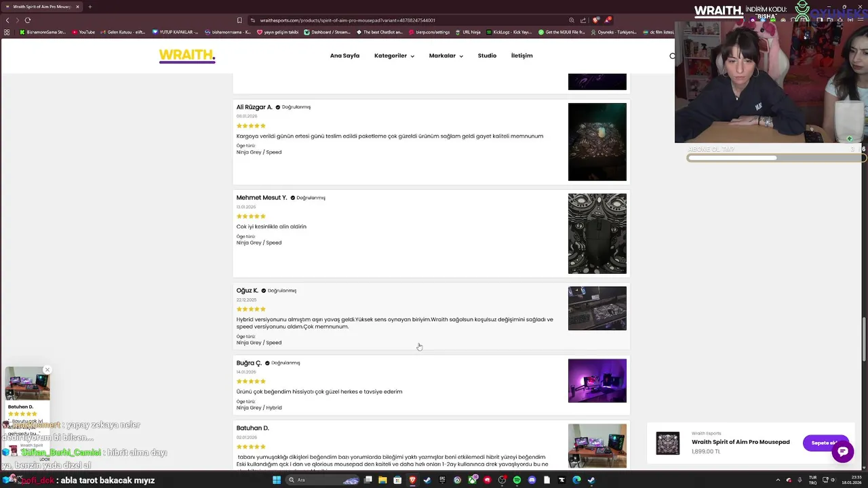868x488 pixels.
Task: Click the Wraith Spirit of Aim Pro Mousepad title
Action: [x=741, y=442]
